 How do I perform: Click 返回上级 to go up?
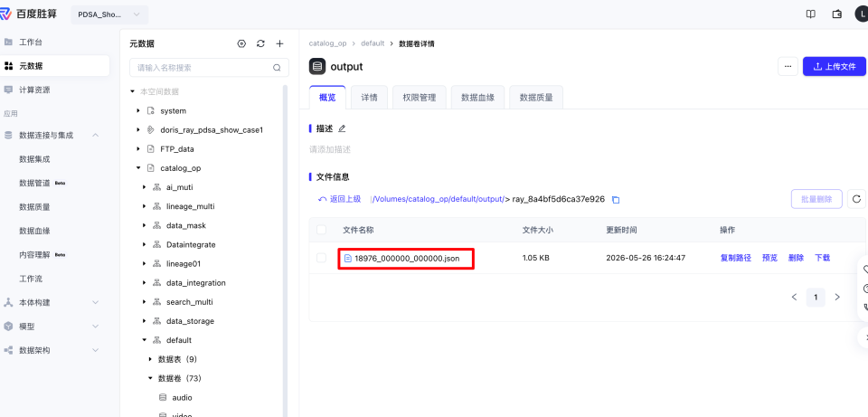coord(339,199)
